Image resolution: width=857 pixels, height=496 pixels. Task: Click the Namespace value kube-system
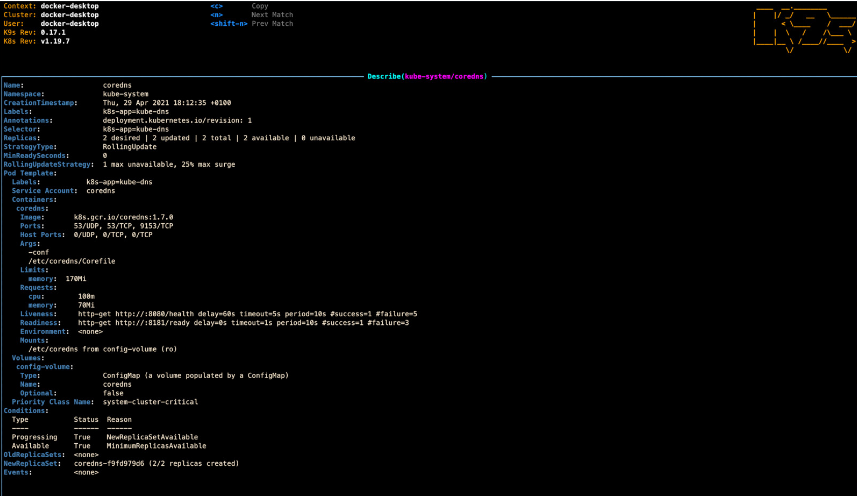[125, 94]
